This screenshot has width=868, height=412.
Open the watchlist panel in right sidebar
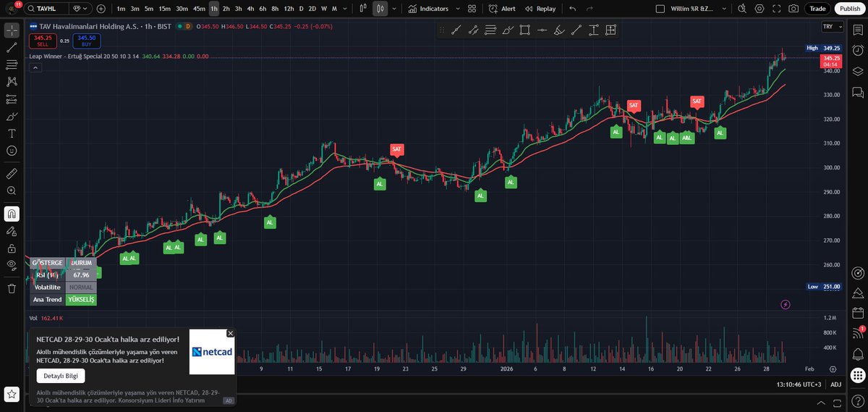click(858, 30)
